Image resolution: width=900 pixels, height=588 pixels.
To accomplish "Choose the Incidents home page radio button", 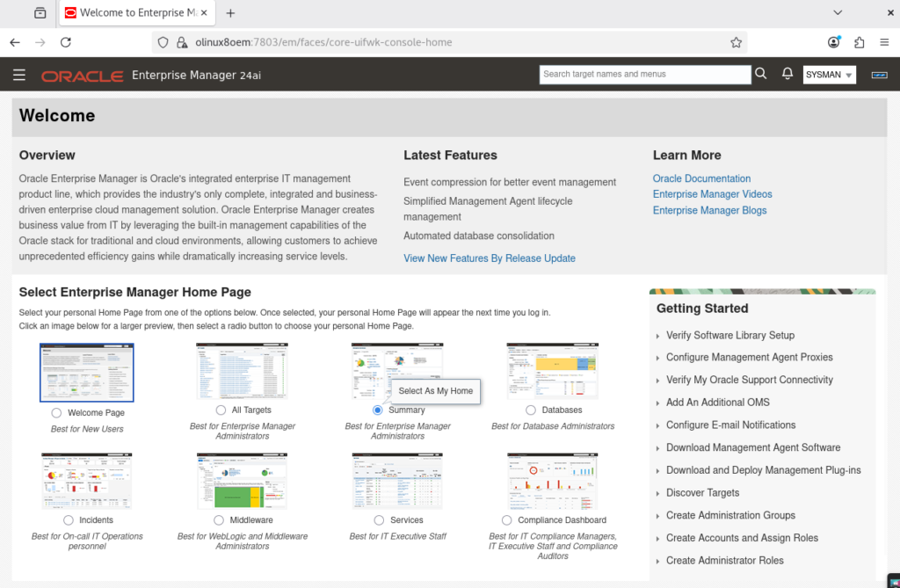I will (x=69, y=520).
